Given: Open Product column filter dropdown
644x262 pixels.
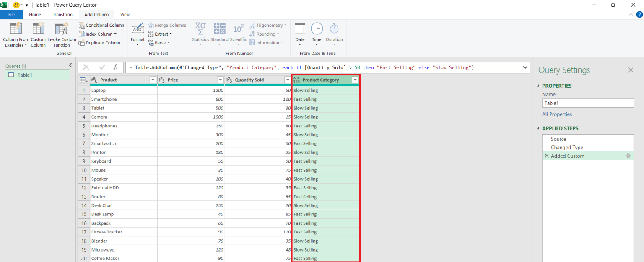Looking at the screenshot, I should 153,80.
